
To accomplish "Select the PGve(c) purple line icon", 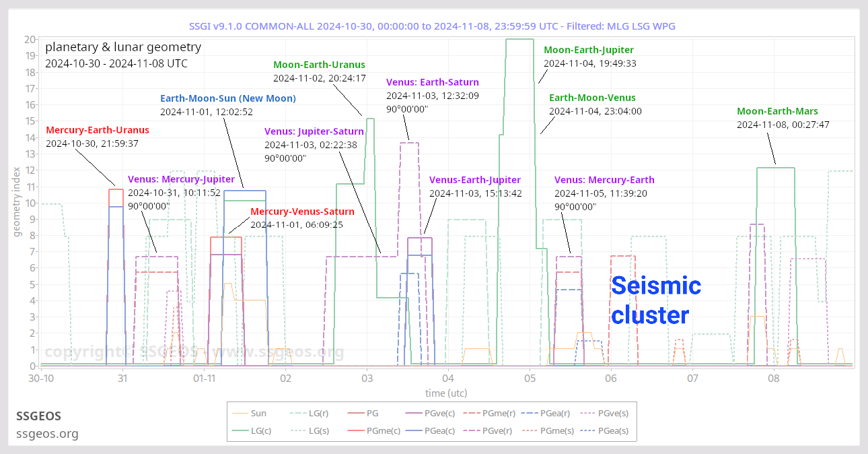I will point(414,413).
